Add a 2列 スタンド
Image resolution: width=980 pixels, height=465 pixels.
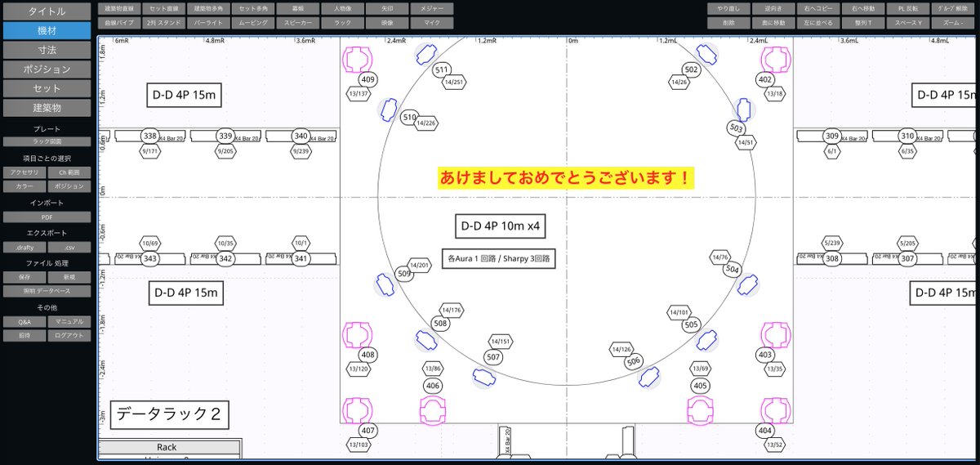tap(163, 23)
